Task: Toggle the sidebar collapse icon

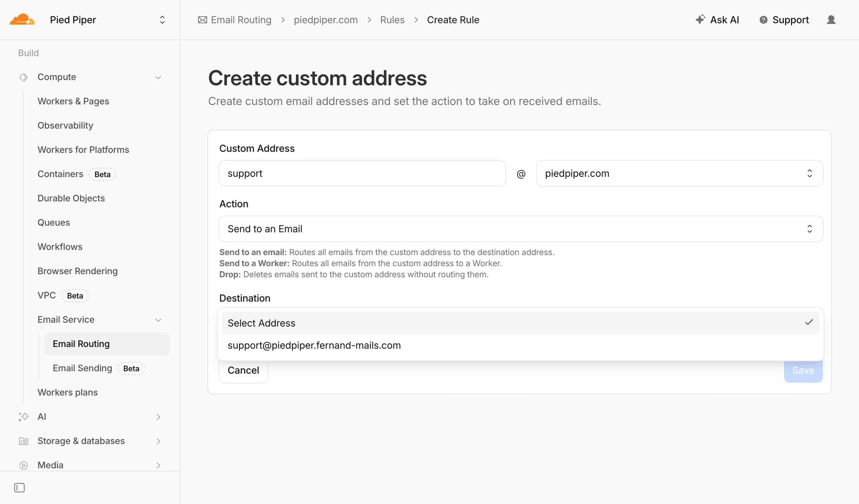Action: [19, 488]
